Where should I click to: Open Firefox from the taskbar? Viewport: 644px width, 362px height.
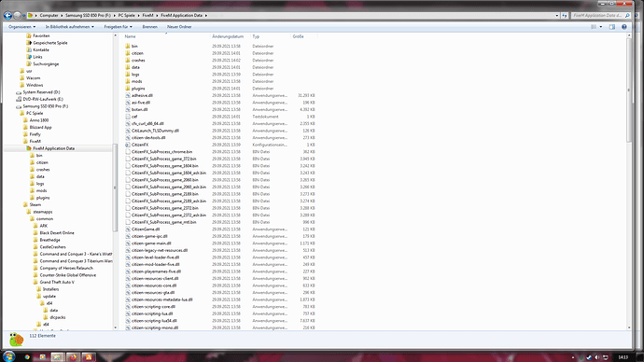tap(73, 356)
